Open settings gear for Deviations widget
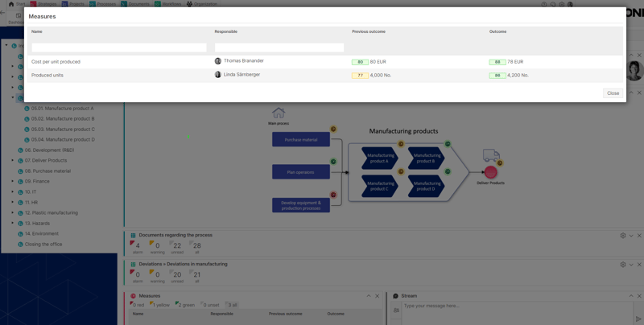Screen dimensions: 644x325 tap(622, 265)
